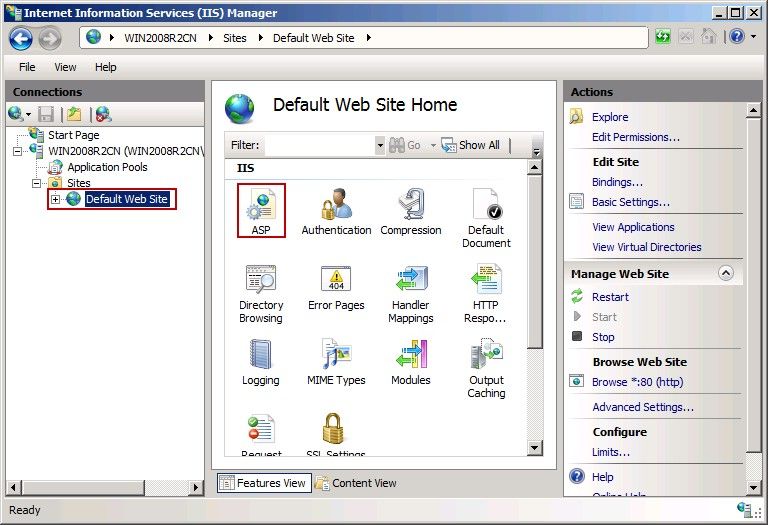Open the Create New Connection dropdown arrow

tap(28, 115)
